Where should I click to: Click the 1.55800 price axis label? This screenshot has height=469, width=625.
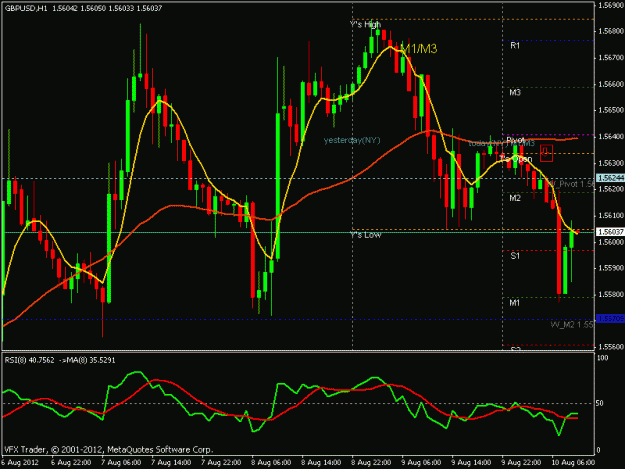pyautogui.click(x=611, y=294)
